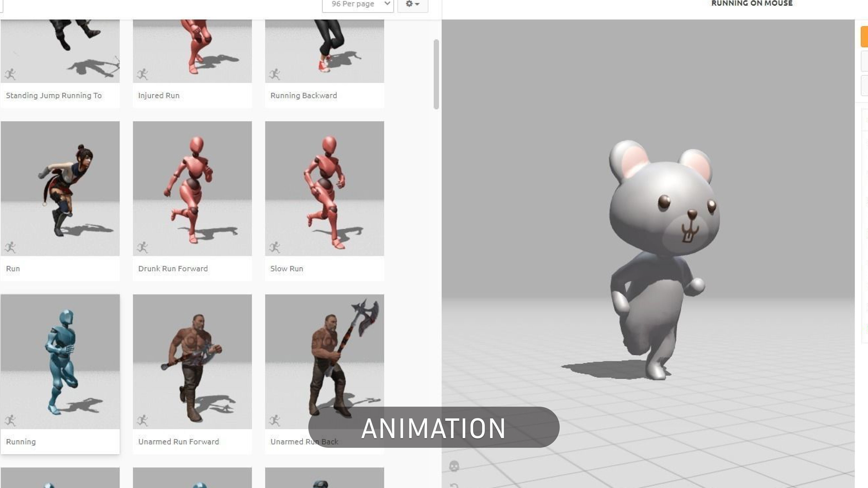Click running-man icon on Injured Run card

pyautogui.click(x=143, y=74)
